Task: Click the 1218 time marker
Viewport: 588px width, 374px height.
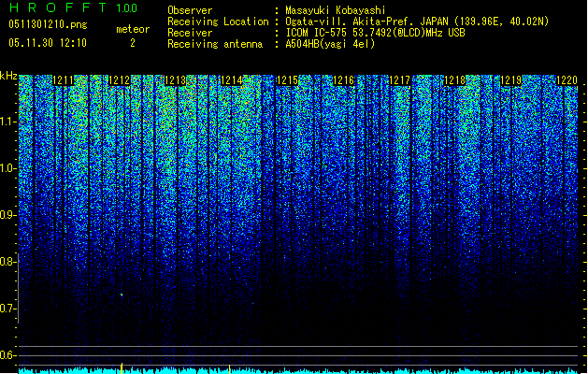Action: click(454, 80)
